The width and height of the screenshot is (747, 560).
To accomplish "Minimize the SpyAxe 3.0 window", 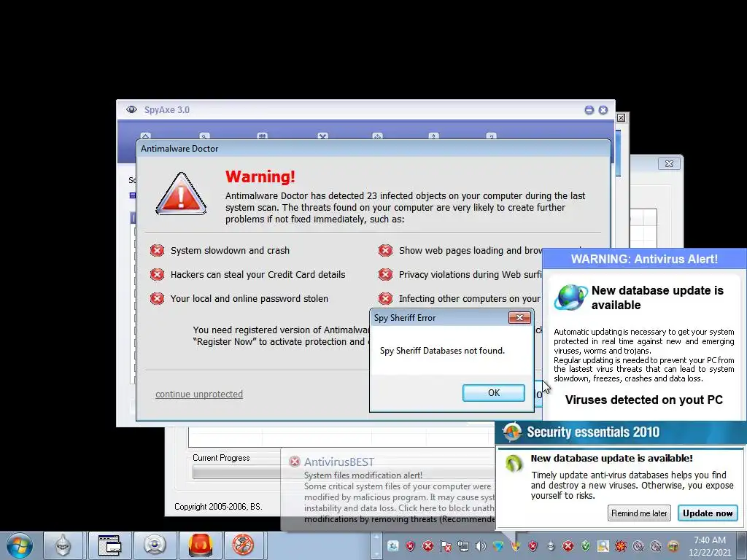I will [589, 110].
